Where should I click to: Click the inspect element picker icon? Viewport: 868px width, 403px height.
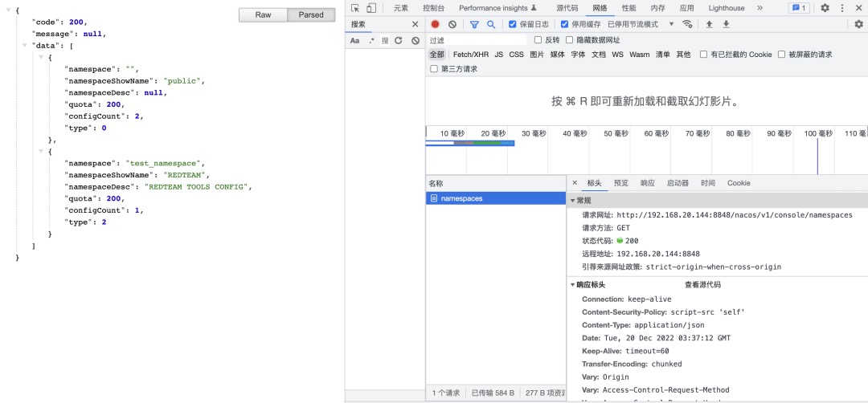(x=355, y=8)
